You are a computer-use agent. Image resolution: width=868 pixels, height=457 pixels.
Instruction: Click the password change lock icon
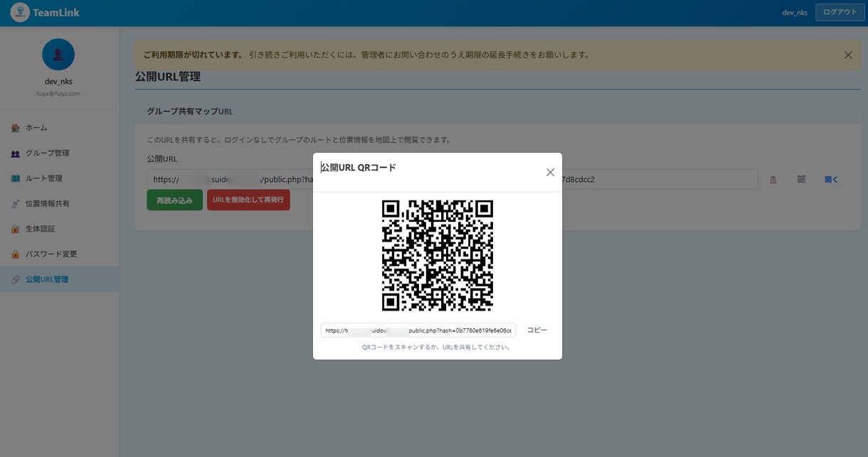(16, 254)
